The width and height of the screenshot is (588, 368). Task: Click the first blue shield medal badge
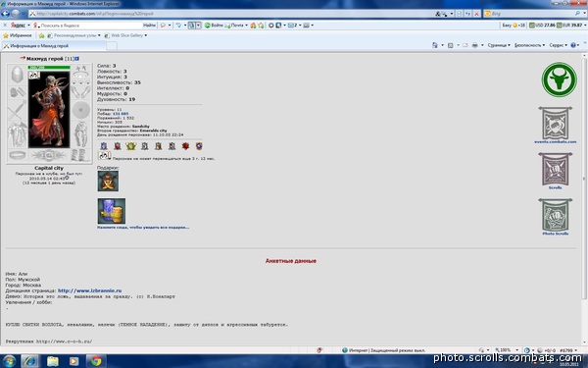[104, 146]
